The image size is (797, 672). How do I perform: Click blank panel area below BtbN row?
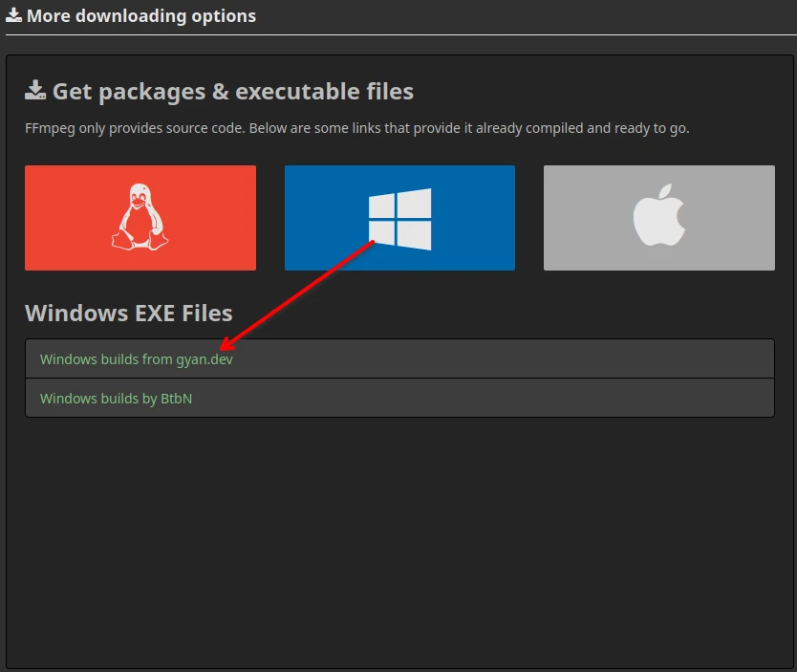398,535
